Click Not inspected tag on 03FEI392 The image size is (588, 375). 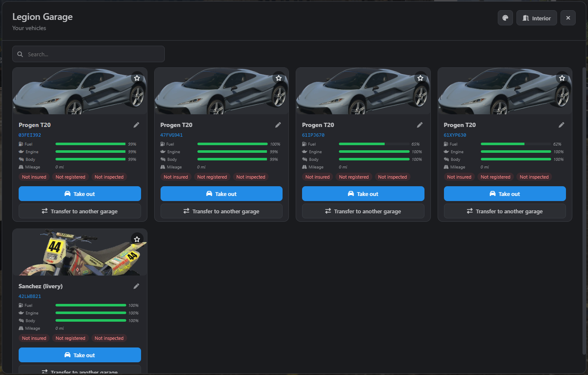tap(109, 177)
